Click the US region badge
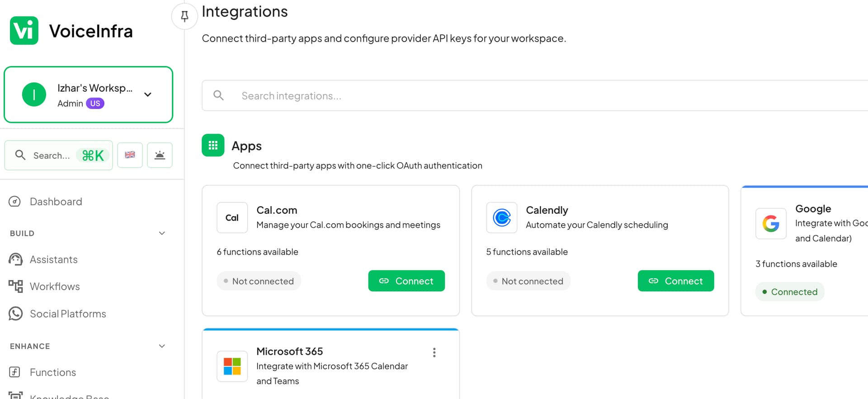 click(95, 103)
